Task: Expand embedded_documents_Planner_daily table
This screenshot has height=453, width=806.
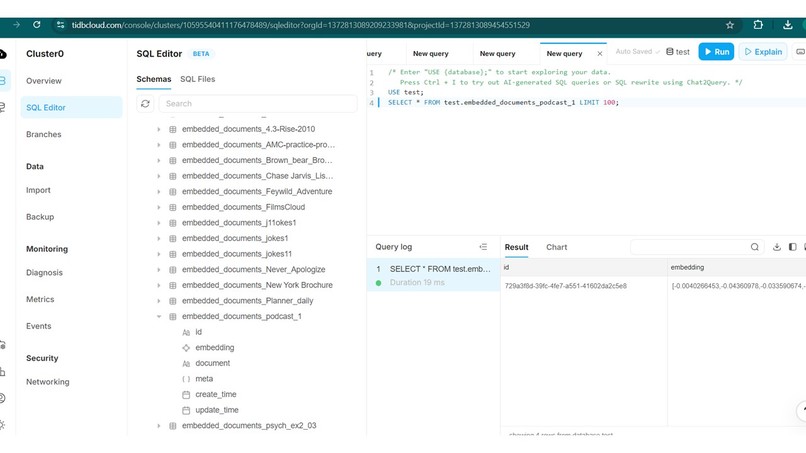Action: pos(159,301)
